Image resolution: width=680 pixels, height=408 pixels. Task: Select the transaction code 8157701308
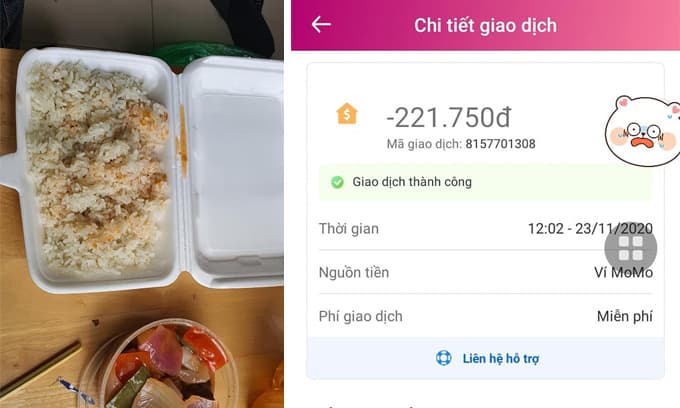pos(500,144)
